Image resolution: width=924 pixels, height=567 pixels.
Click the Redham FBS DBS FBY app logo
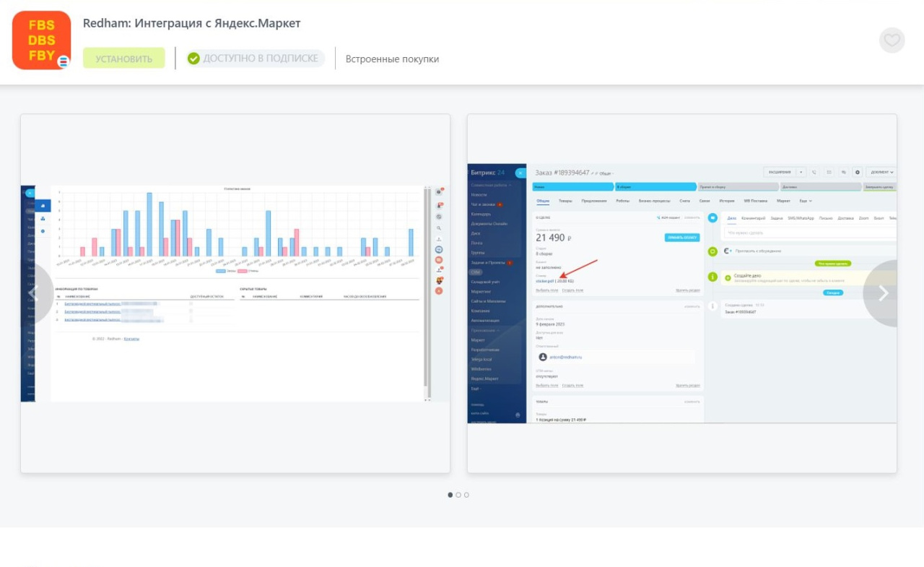coord(42,40)
